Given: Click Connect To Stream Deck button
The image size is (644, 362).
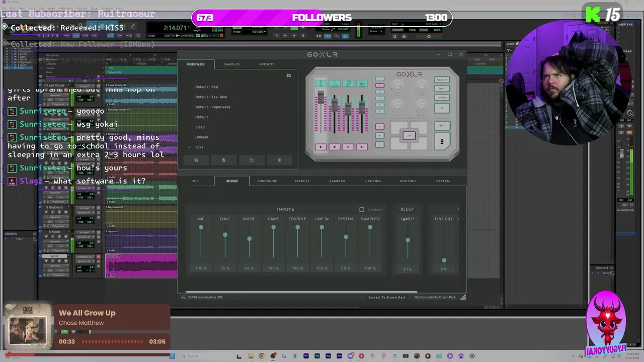Looking at the screenshot, I should tap(386, 297).
